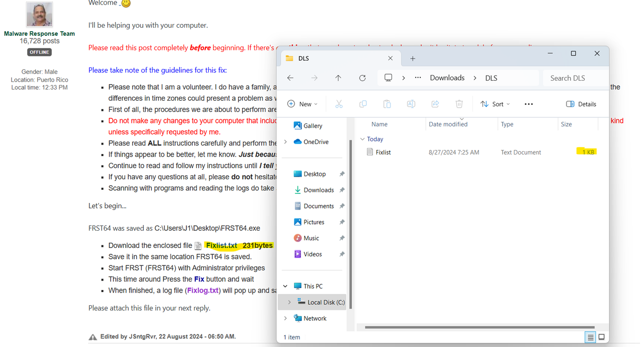This screenshot has width=644, height=347.
Task: Click the pin icon beside Downloads
Action: (x=342, y=190)
